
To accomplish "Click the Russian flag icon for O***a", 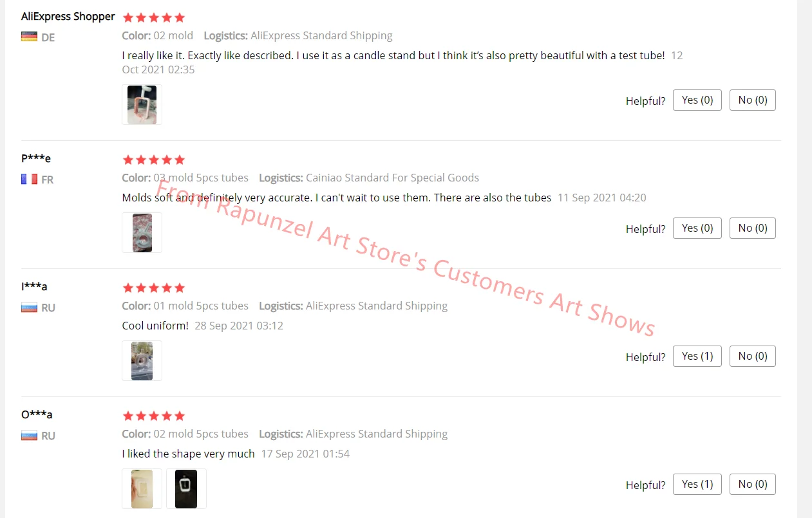I will tap(29, 435).
